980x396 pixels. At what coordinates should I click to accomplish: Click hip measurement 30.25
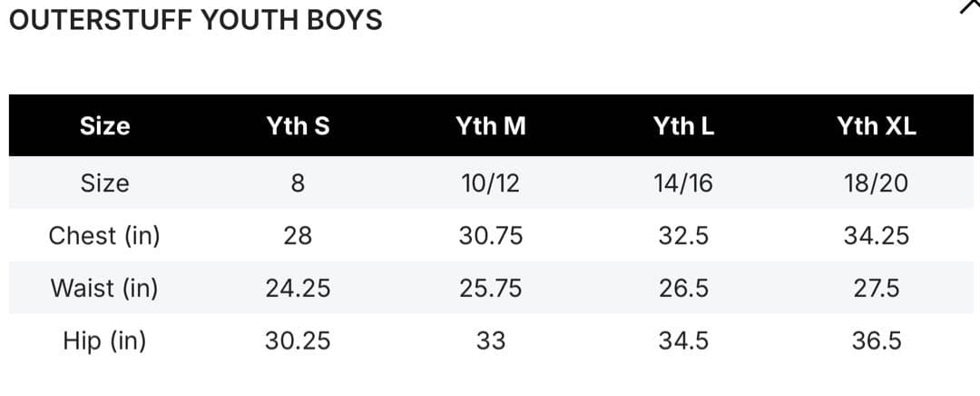pos(298,342)
